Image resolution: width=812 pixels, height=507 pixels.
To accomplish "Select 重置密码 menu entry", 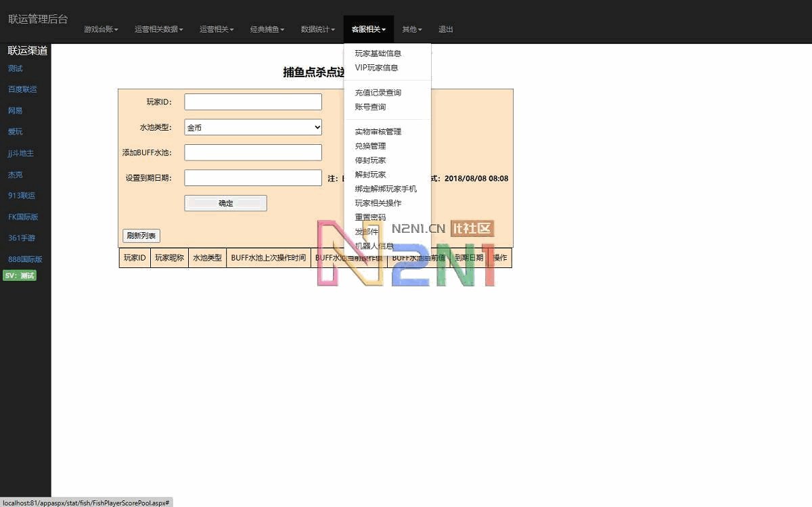I will pyautogui.click(x=369, y=217).
